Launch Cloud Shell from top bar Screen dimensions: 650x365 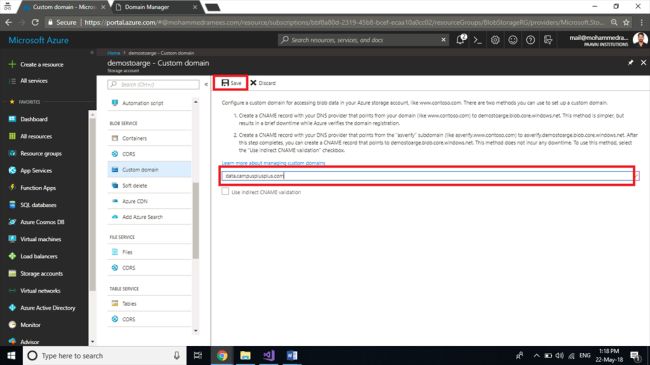[478, 40]
